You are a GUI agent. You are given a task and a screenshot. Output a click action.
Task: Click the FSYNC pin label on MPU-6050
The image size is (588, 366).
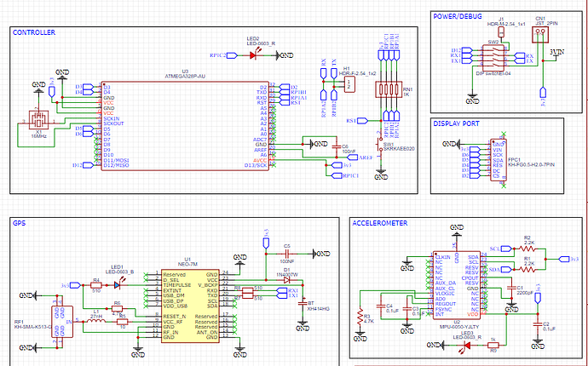(444, 309)
